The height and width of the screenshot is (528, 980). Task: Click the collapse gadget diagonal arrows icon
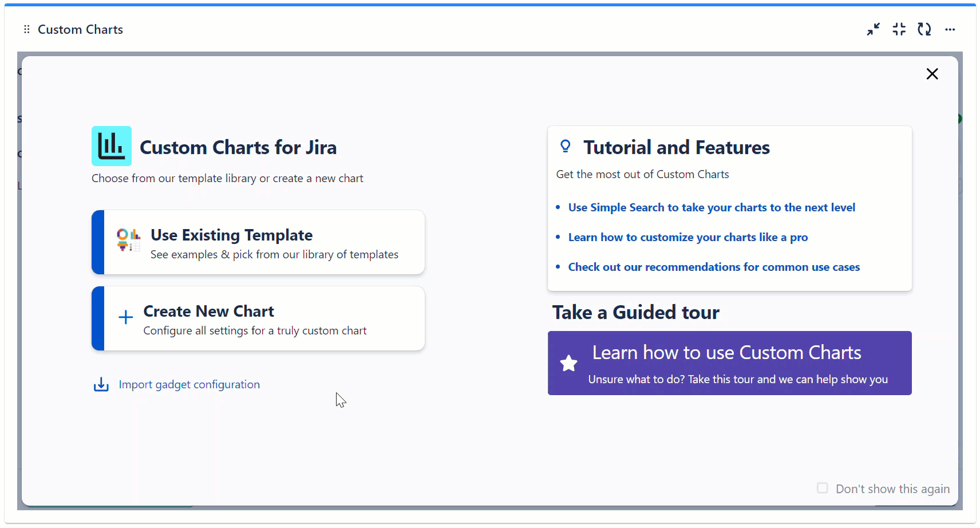[x=873, y=29]
